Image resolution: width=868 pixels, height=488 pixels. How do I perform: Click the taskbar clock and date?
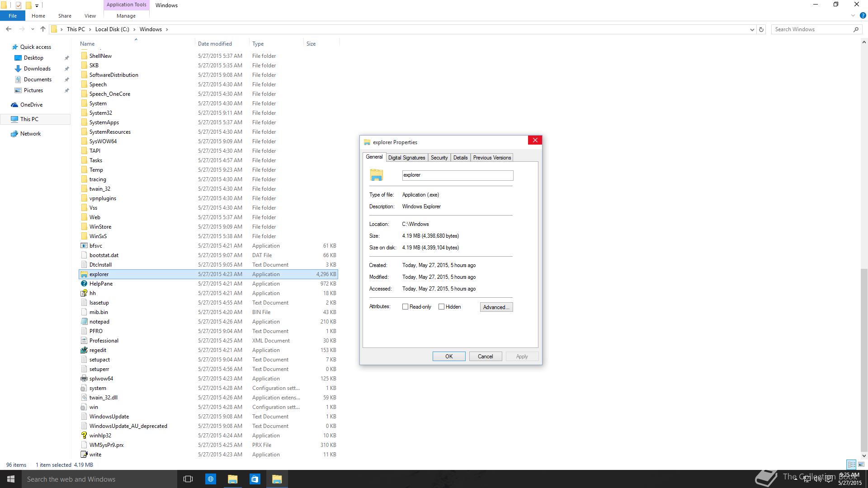point(849,479)
